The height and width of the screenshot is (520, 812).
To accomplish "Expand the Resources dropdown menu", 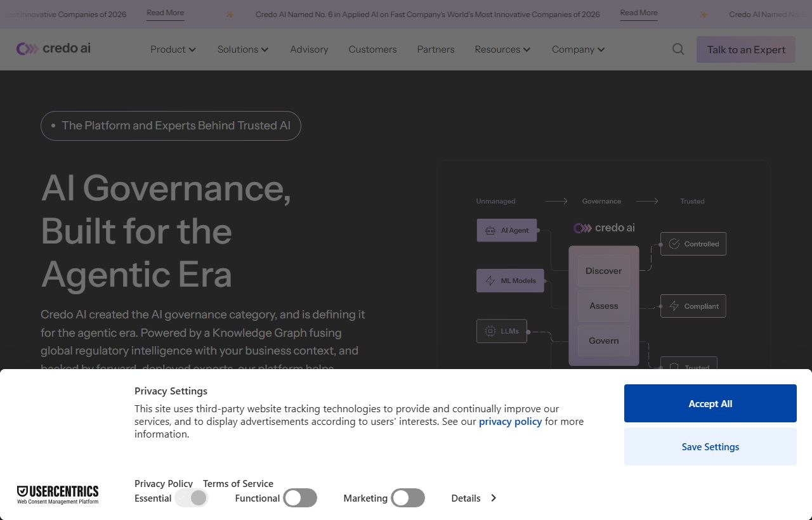I will (502, 49).
